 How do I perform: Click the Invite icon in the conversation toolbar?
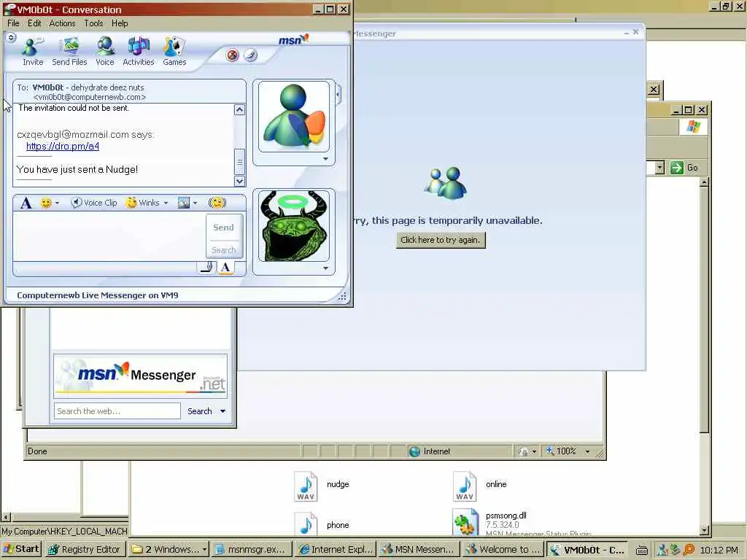coord(32,52)
